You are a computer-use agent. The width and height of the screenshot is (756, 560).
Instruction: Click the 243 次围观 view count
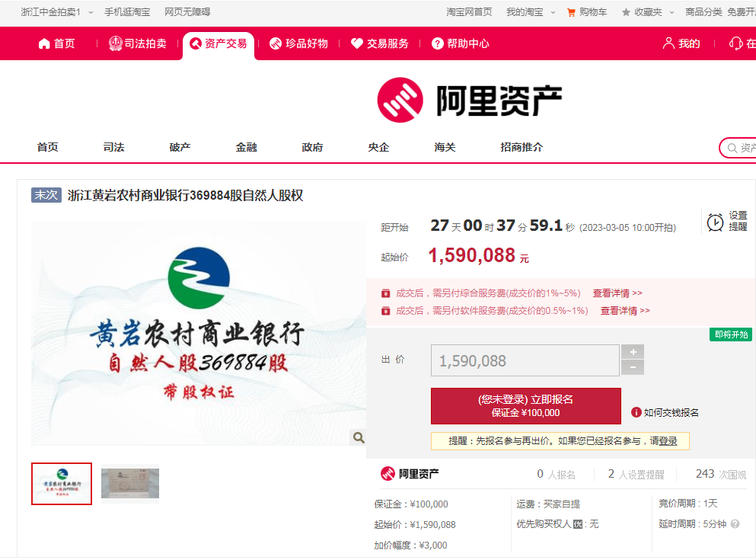click(721, 474)
